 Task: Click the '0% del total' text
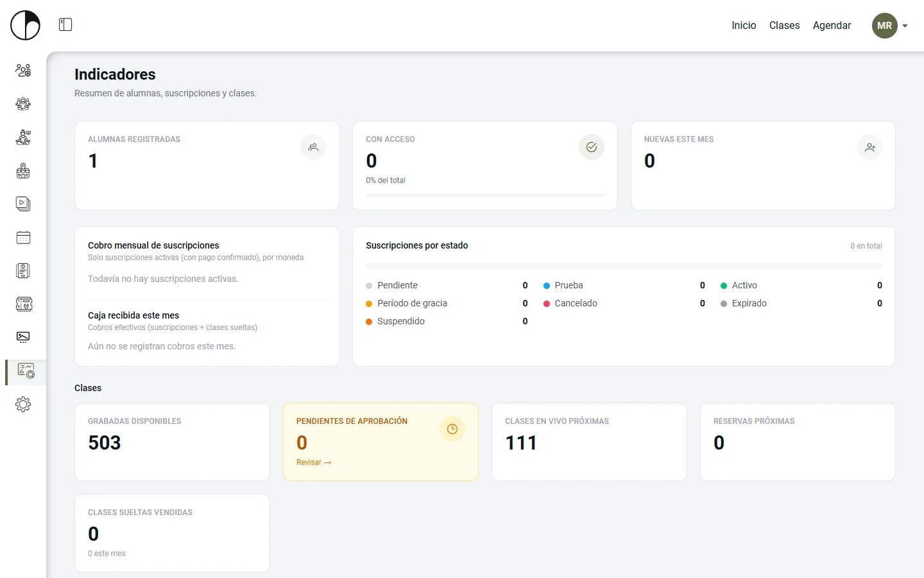[x=386, y=180]
